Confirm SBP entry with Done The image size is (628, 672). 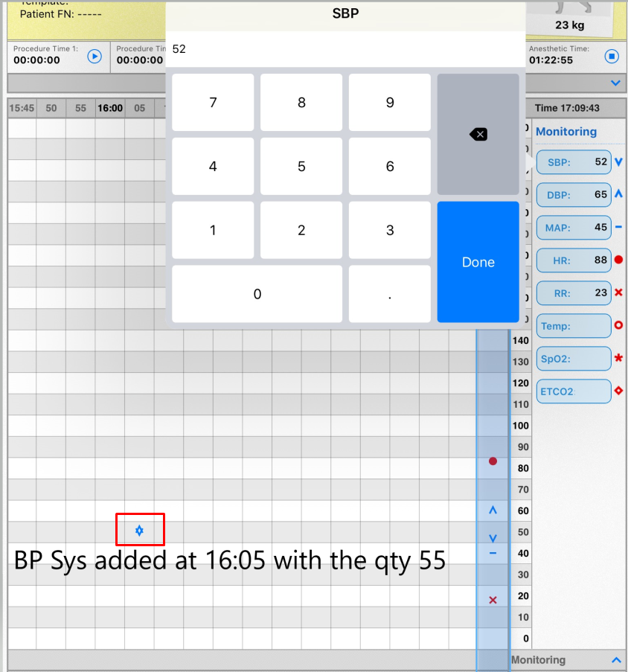tap(478, 262)
